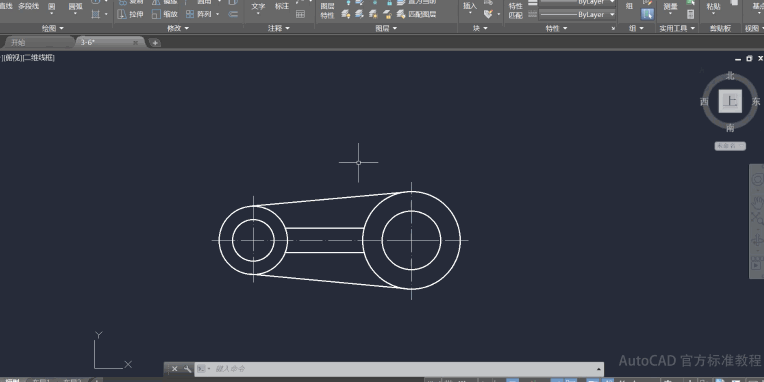Viewport: 764px width, 382px height.
Task: Restore the drawing viewport window
Action: click(749, 58)
